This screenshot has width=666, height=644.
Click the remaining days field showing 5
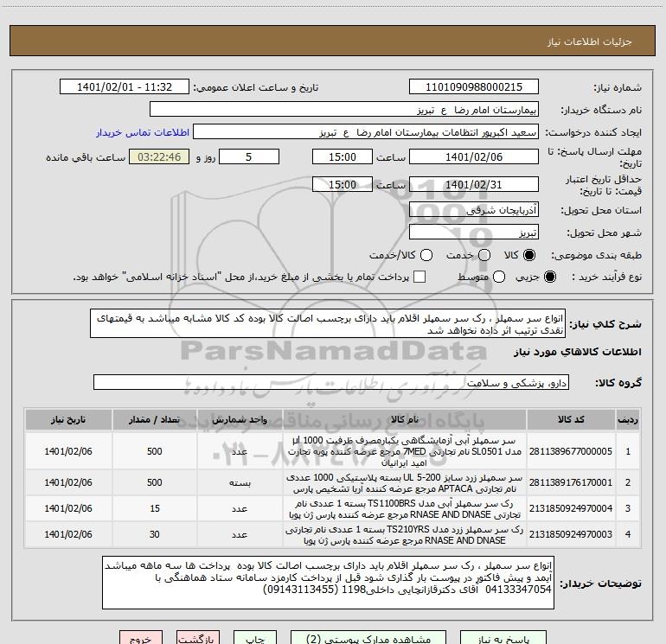click(249, 157)
